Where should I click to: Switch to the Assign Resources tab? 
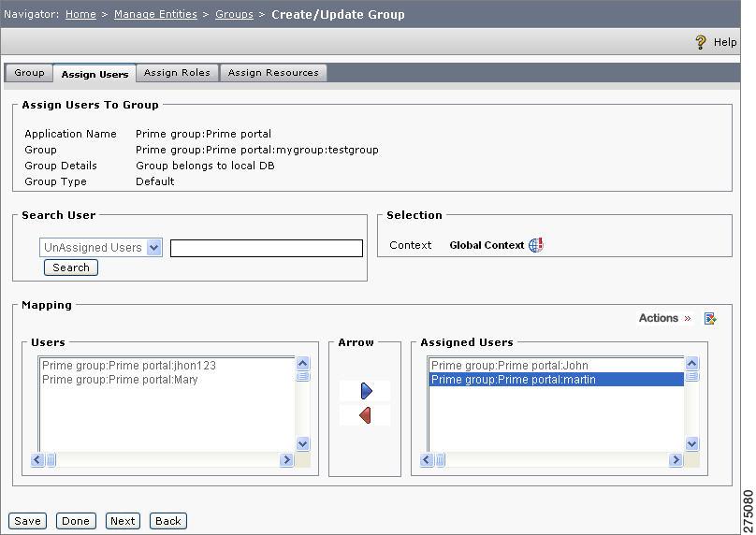(x=273, y=73)
